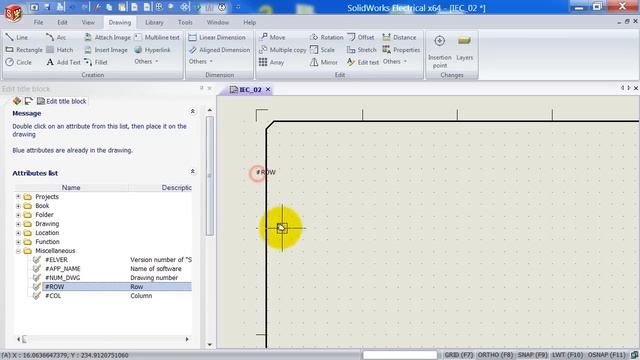Toggle SNAP (F9) mode
The height and width of the screenshot is (360, 640).
pos(532,355)
